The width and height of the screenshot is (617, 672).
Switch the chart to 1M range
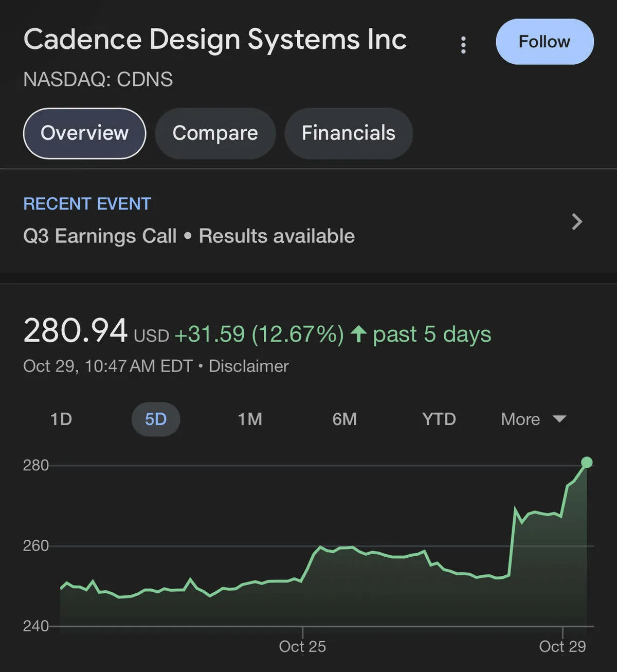[250, 419]
